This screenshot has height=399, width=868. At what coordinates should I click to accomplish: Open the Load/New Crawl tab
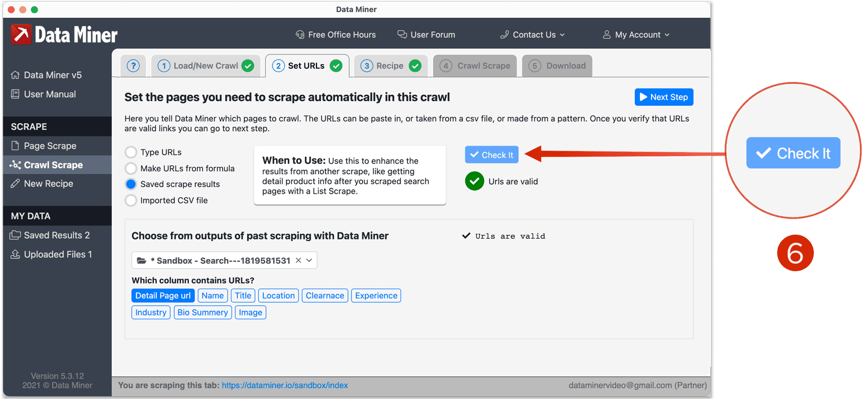coord(205,65)
